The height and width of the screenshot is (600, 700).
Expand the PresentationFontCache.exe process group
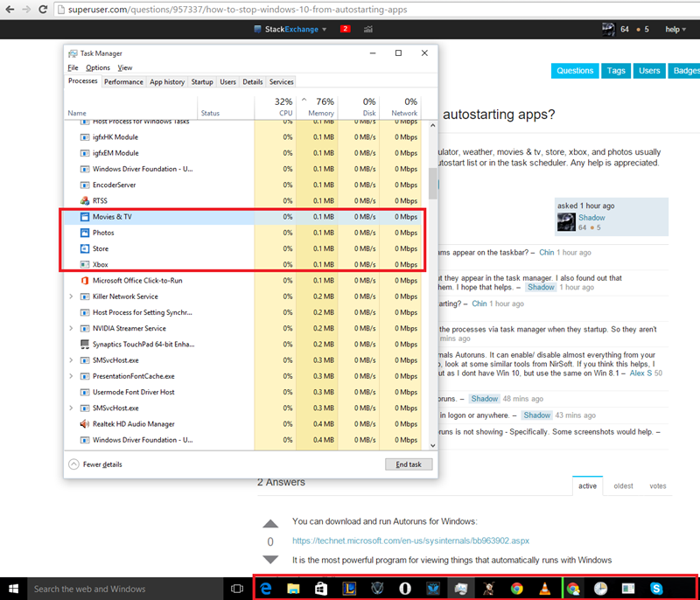[71, 376]
